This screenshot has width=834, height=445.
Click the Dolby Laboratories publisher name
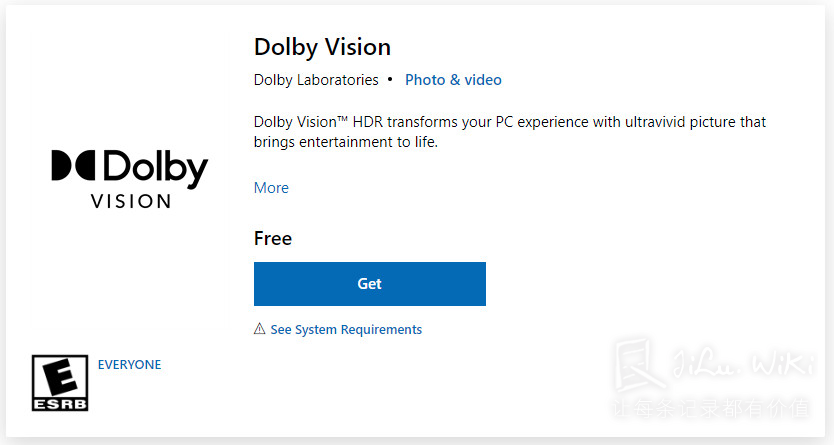point(316,80)
